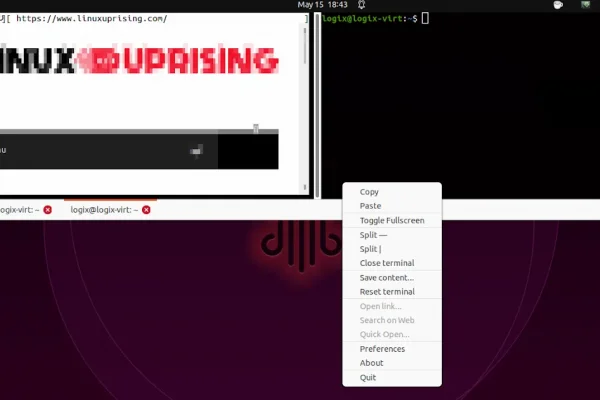Click the green tray indicator icon
Viewport: 600px width, 400px height.
point(585,5)
